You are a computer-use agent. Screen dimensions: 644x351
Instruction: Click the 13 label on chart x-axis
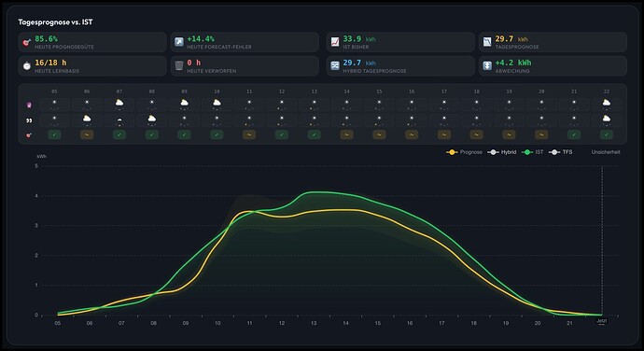pos(314,323)
